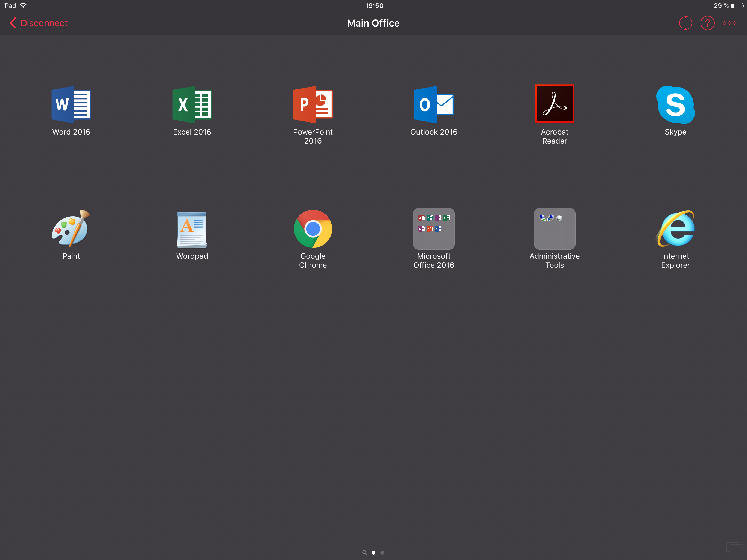
Task: Open Skype application
Action: coord(675,104)
